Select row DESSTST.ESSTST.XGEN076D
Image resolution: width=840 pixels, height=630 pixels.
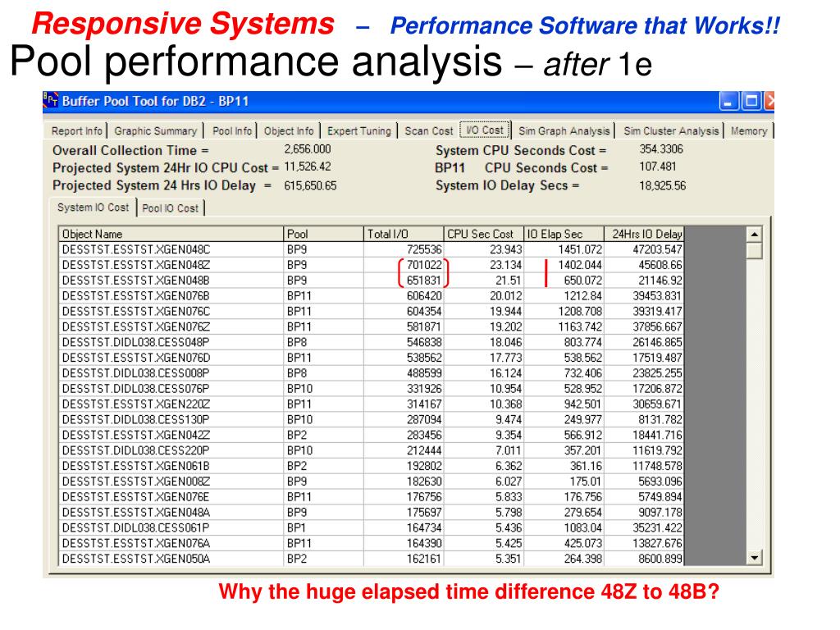(372, 358)
